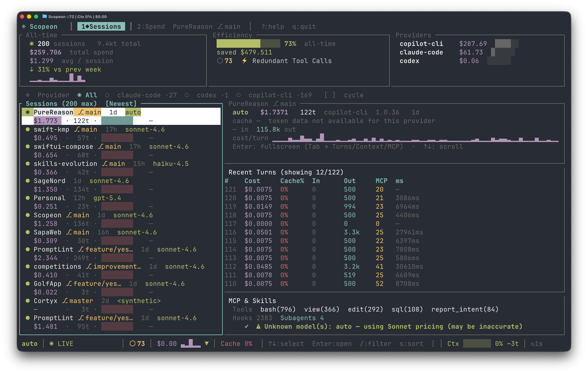Click the report_intent(84) tool entry

pyautogui.click(x=465, y=309)
